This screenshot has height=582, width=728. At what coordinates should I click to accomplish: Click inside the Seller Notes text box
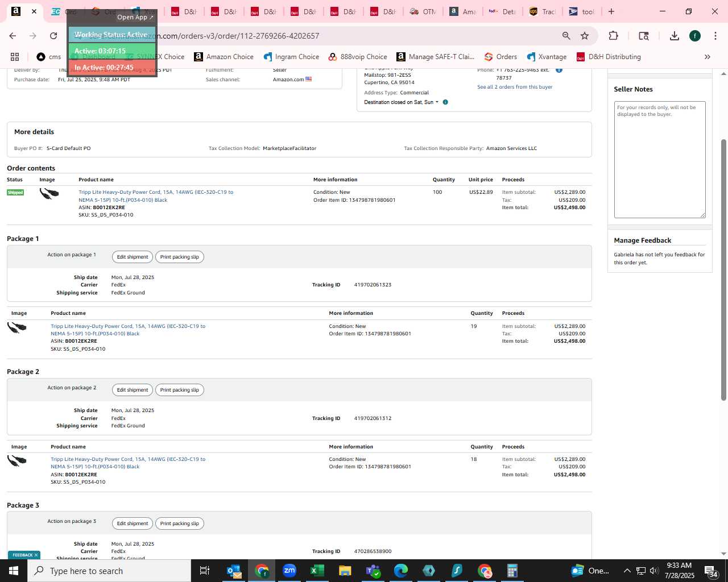coord(660,160)
